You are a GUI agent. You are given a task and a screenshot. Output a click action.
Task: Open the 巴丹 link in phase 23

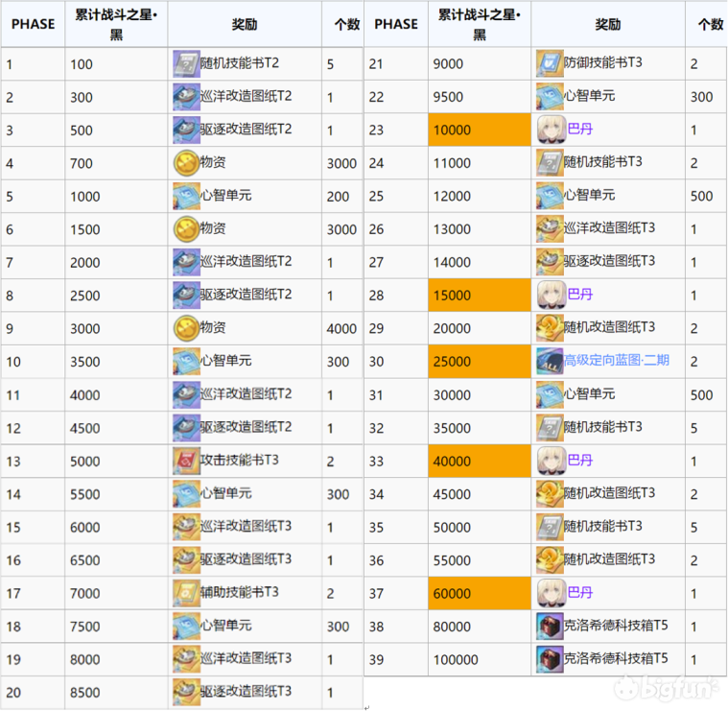(580, 129)
